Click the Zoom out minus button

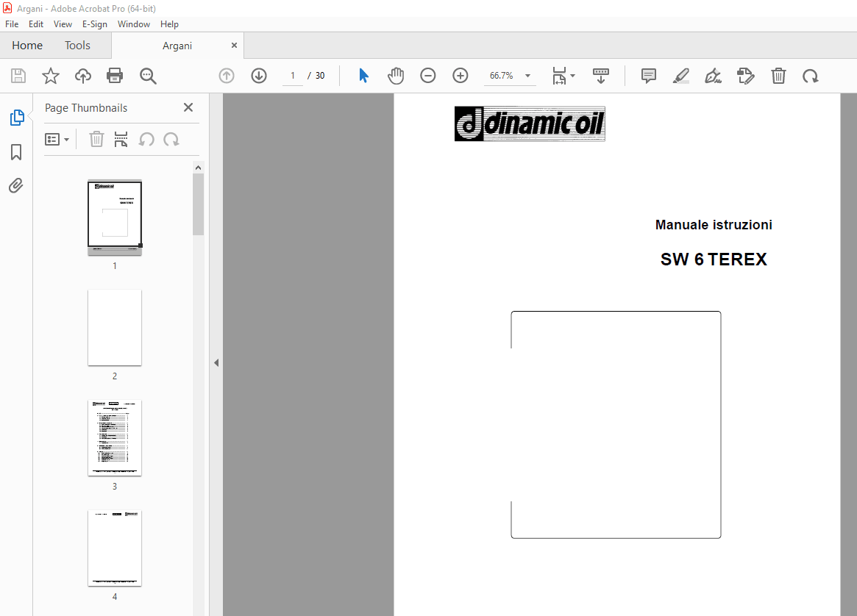point(428,75)
